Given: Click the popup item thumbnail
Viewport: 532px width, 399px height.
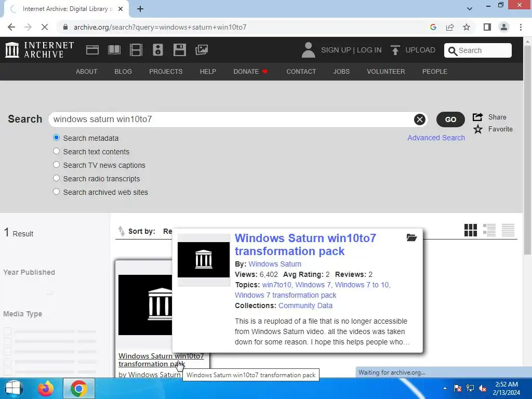Looking at the screenshot, I should click(x=204, y=260).
